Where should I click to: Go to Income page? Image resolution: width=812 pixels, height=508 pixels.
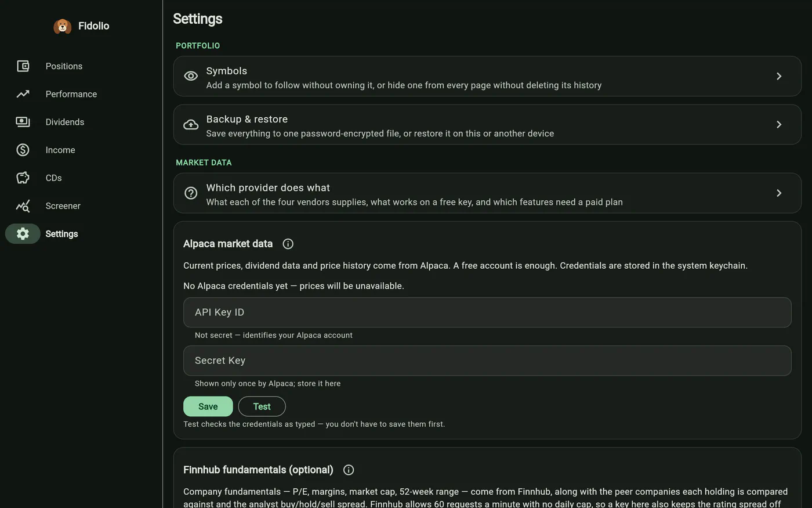60,150
